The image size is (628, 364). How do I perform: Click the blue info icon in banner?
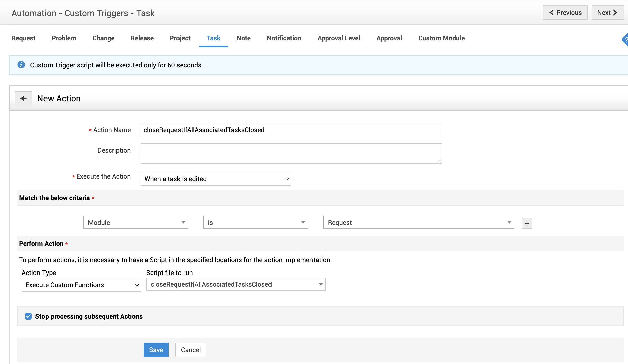coord(21,65)
